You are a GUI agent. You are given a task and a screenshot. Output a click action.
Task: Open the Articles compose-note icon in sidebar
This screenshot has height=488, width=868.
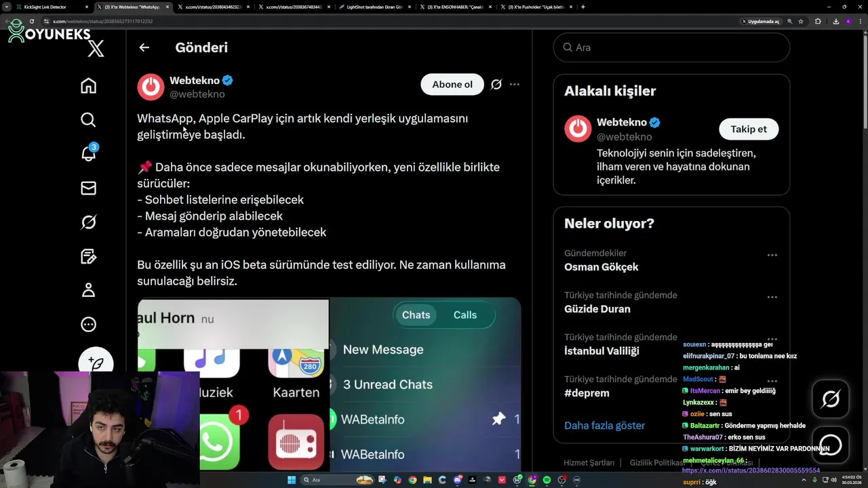pos(88,256)
